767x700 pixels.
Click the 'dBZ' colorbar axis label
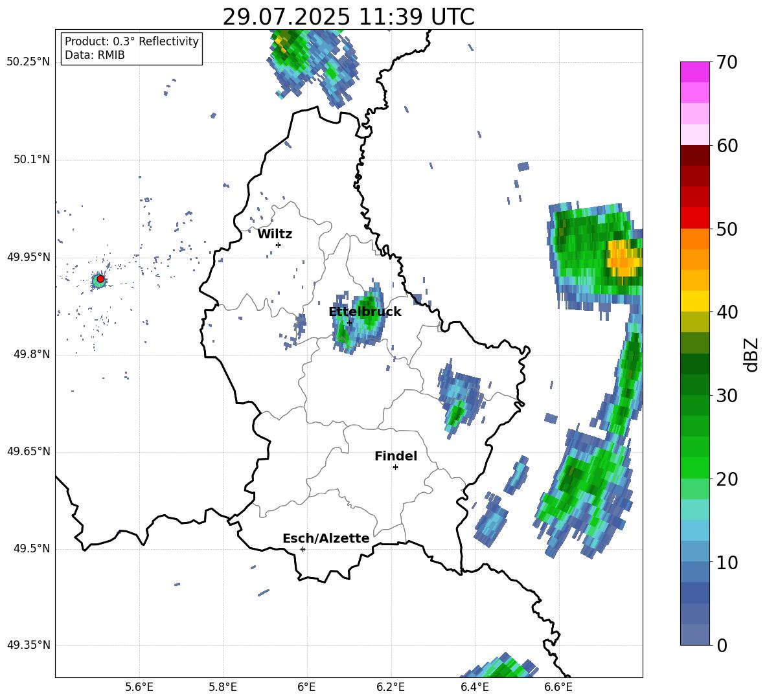tap(751, 354)
